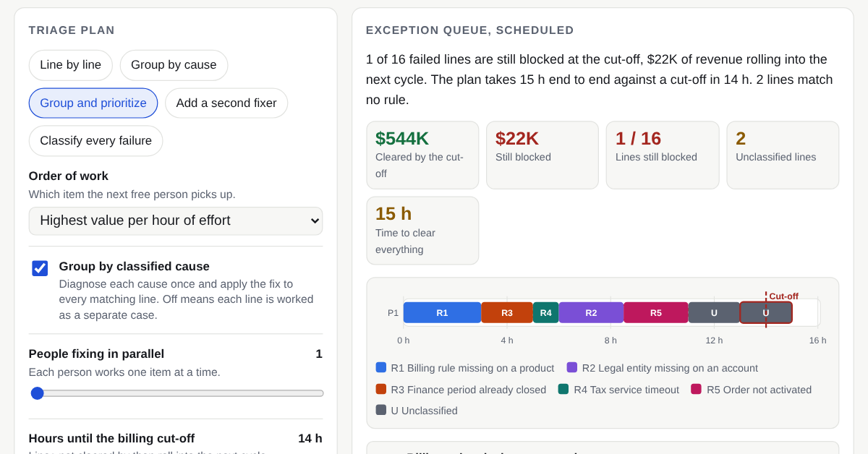Click the 15 h Time to clear everything card

(422, 231)
